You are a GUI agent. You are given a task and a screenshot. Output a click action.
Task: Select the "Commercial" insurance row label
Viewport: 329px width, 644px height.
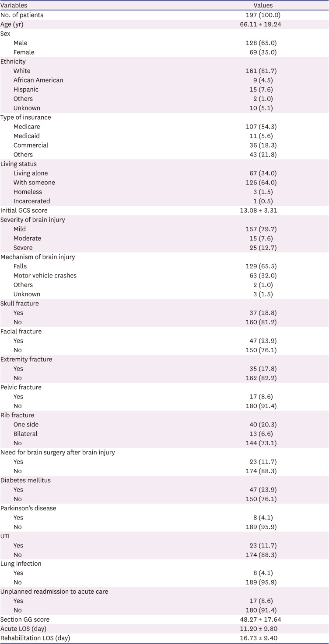pyautogui.click(x=31, y=145)
